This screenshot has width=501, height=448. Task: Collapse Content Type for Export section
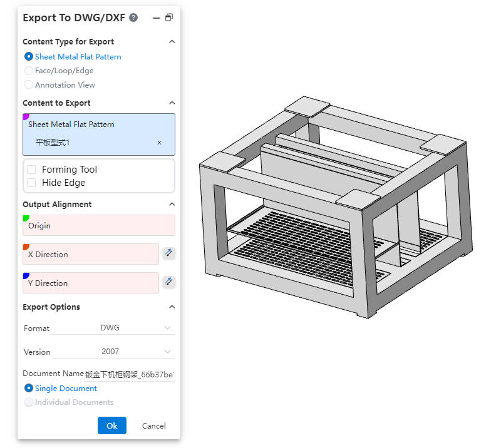coord(172,41)
